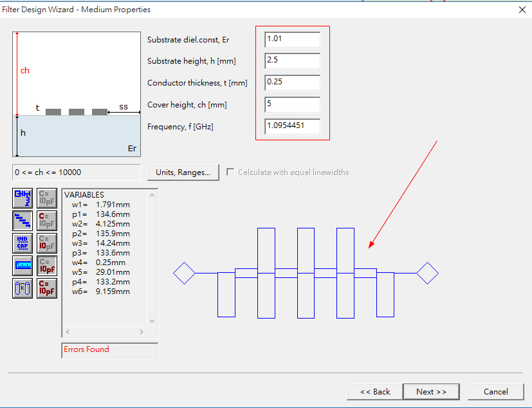This screenshot has width=532, height=408.
Task: Close the Medium Properties dialog
Action: tap(522, 10)
